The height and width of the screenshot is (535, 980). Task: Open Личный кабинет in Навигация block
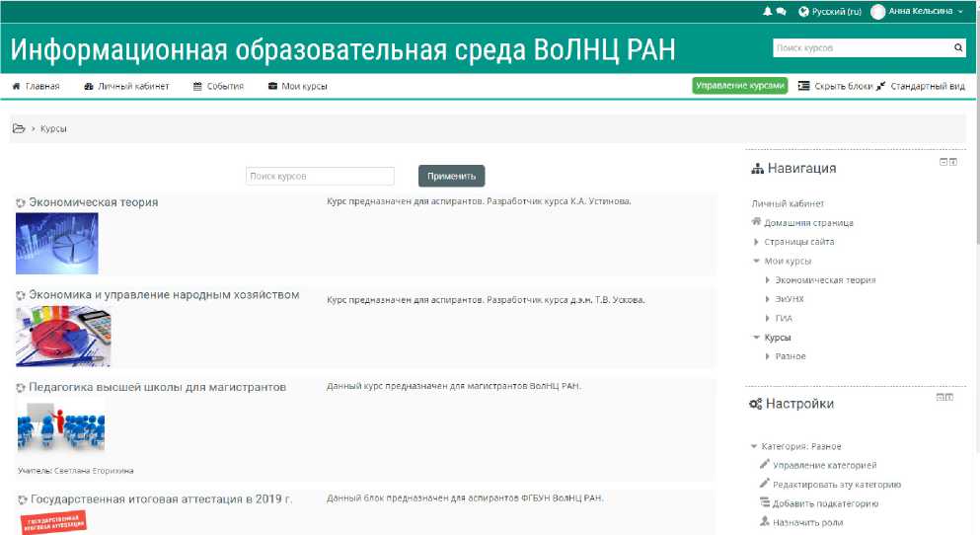click(788, 203)
